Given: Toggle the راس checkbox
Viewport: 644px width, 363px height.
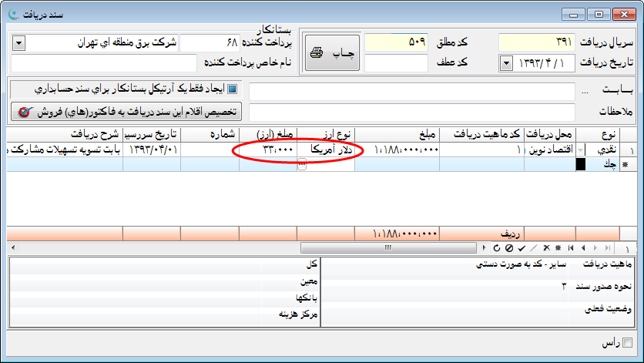Looking at the screenshot, I should tap(627, 344).
